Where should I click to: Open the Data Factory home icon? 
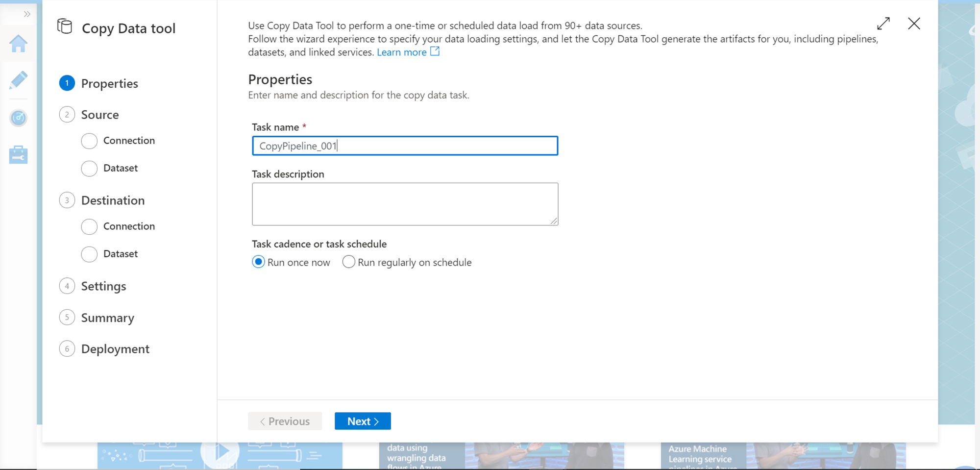pos(18,44)
